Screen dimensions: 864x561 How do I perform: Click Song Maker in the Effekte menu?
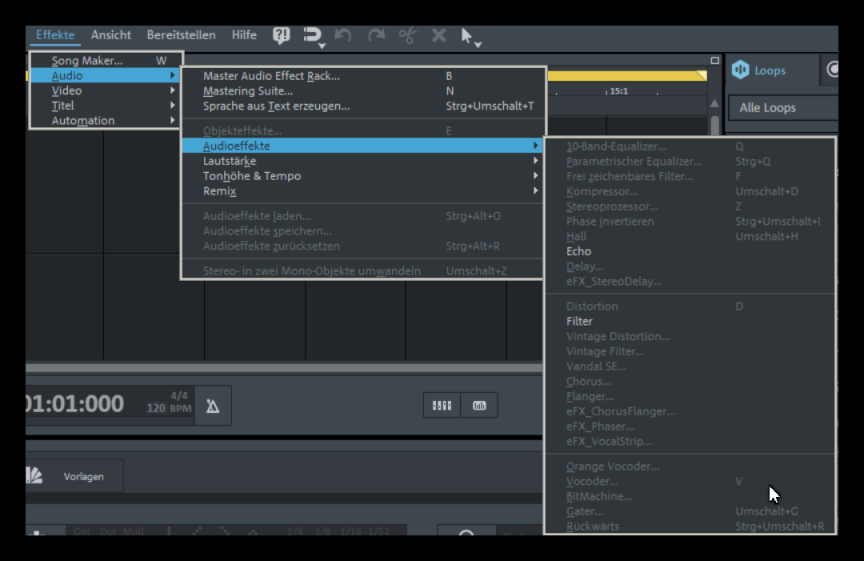(x=87, y=61)
